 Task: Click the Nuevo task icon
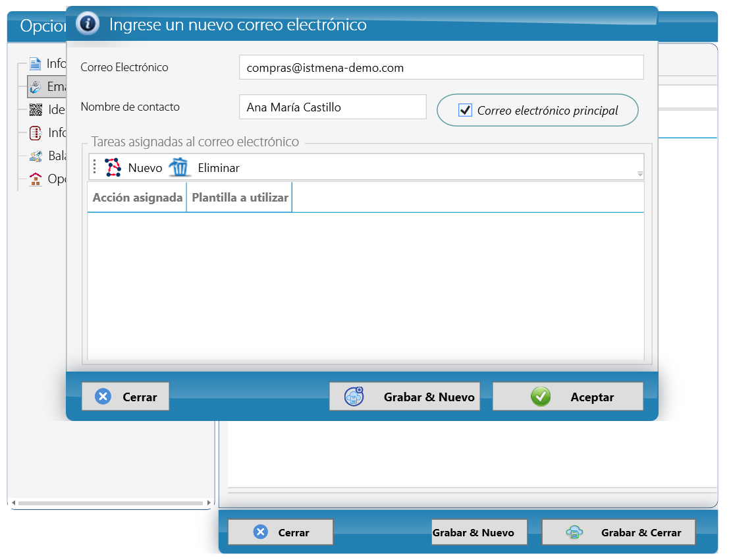[113, 167]
